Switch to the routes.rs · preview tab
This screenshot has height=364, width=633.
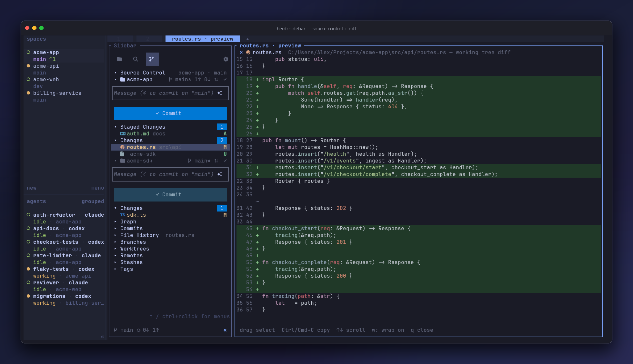coord(202,39)
